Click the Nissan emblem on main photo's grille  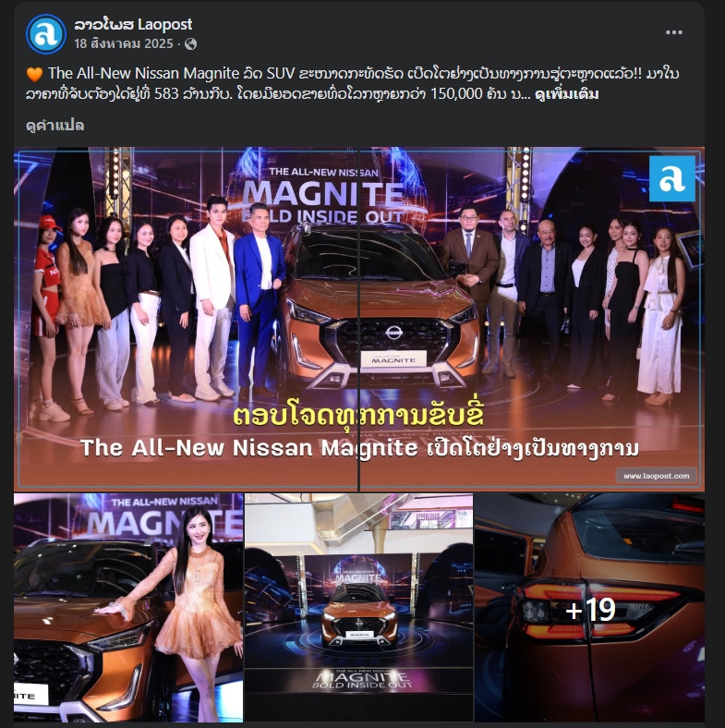point(393,332)
